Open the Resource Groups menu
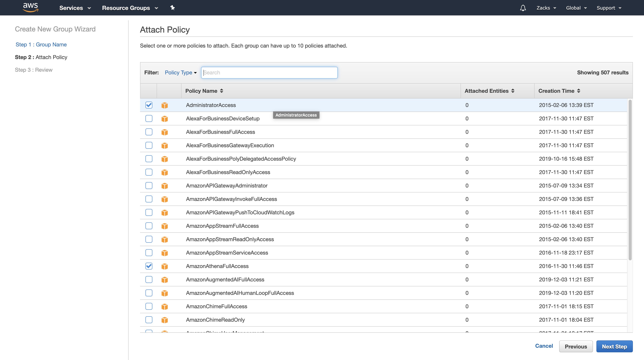644x360 pixels. [x=130, y=8]
